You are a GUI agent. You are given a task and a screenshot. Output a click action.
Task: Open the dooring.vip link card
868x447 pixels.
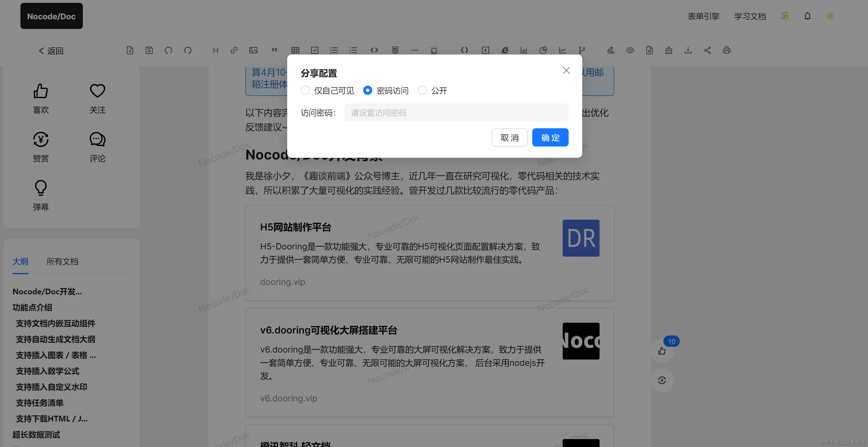430,253
